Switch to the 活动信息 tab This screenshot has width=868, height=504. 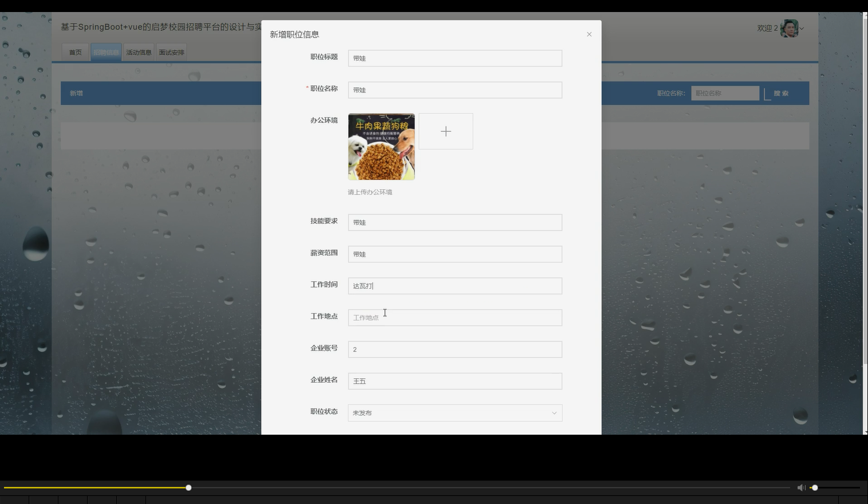[x=139, y=52]
